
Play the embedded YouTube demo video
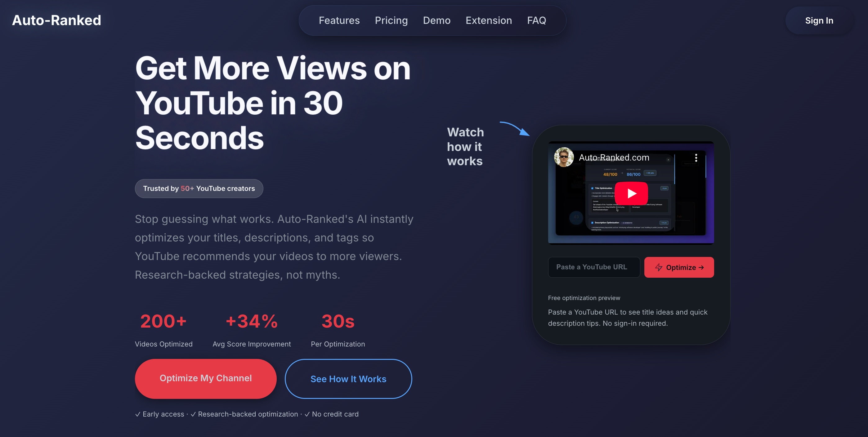coord(631,193)
